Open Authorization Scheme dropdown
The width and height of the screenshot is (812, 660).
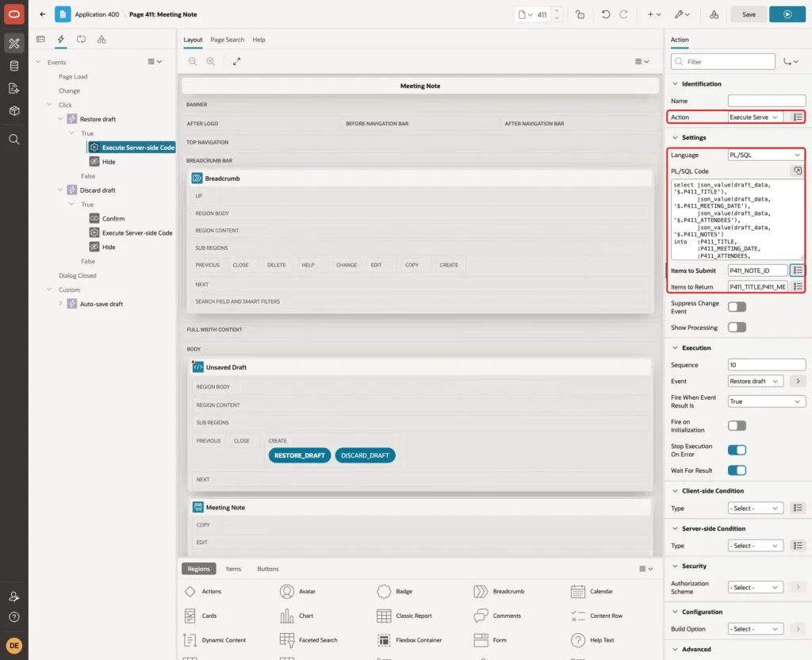point(755,588)
